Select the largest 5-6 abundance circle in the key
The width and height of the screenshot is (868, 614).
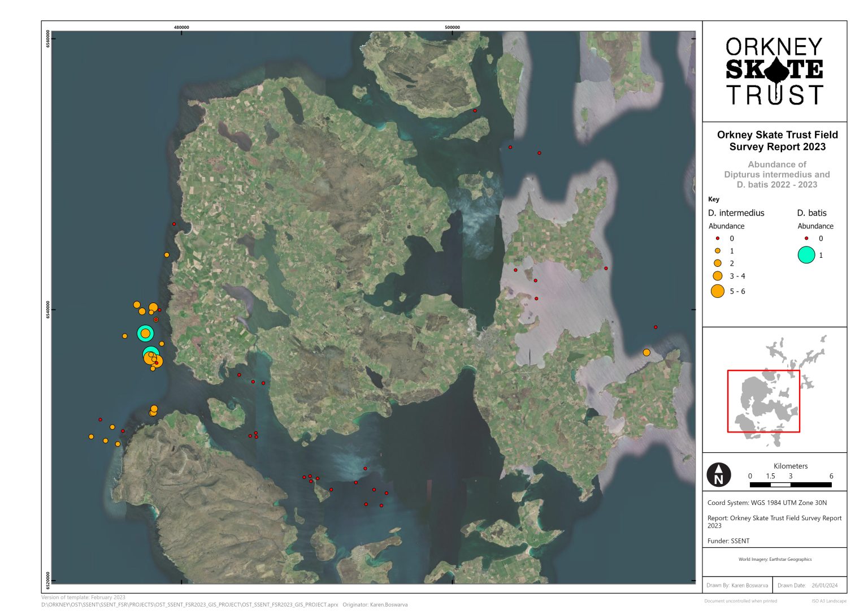coord(718,291)
